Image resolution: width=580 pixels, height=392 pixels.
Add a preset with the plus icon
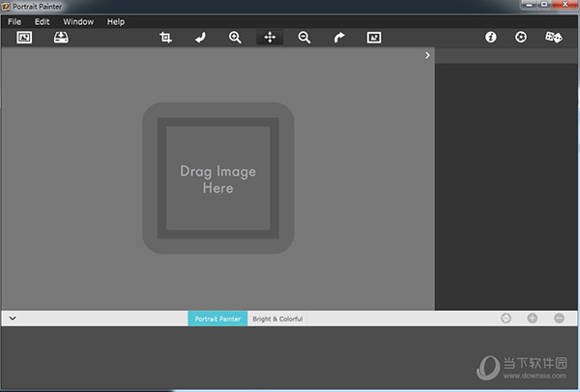[x=533, y=318]
